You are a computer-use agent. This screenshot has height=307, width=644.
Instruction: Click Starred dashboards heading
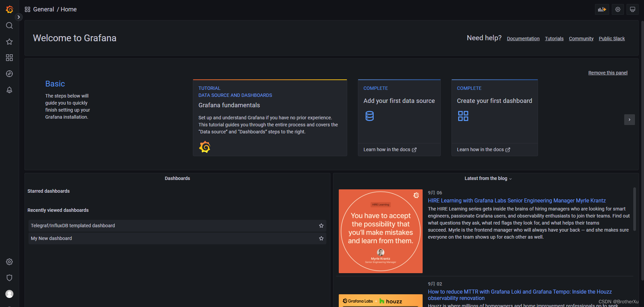[49, 191]
